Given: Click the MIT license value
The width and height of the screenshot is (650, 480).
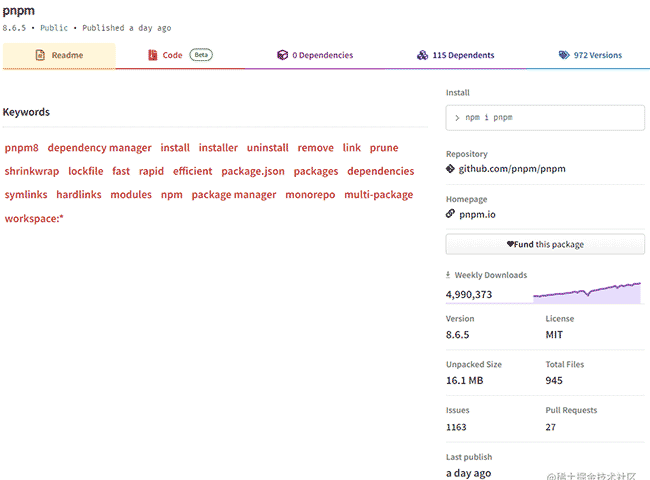Looking at the screenshot, I should (x=554, y=335).
